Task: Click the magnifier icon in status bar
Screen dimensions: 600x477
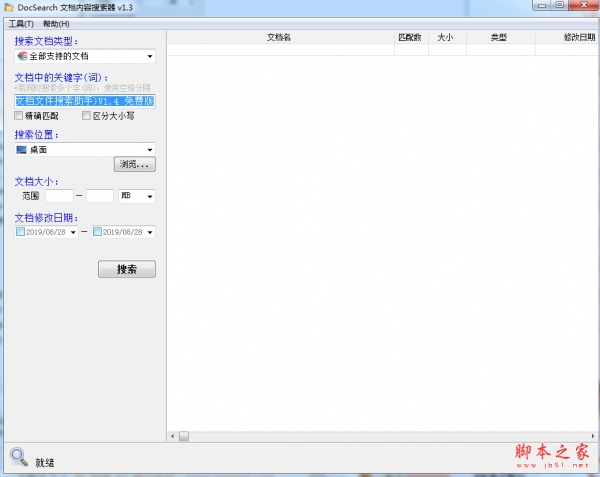Action: coord(18,456)
